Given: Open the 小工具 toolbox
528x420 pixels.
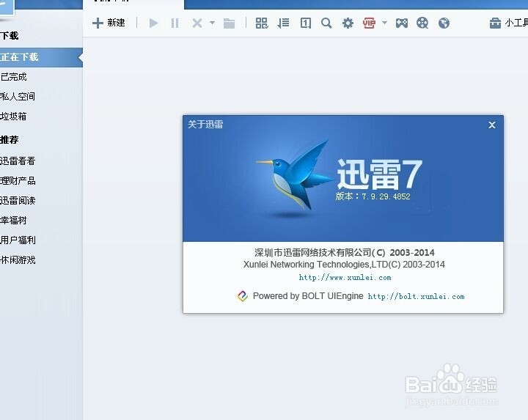Looking at the screenshot, I should tap(508, 23).
